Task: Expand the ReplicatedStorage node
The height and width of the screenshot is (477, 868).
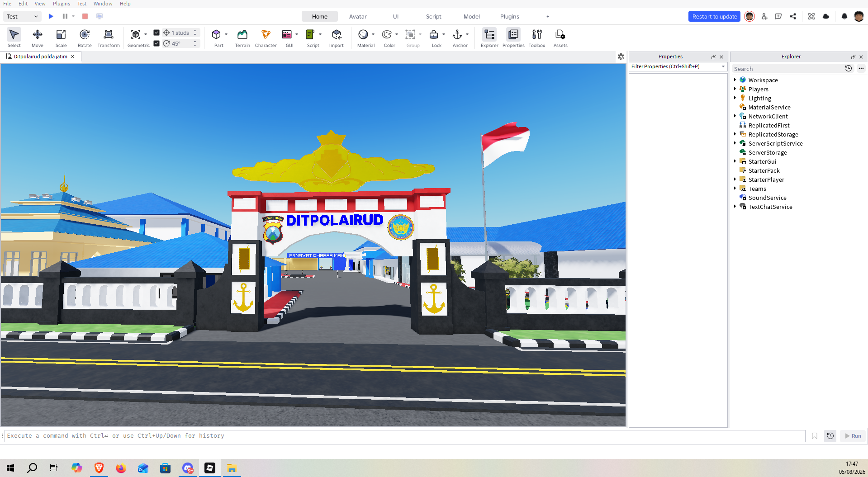Action: point(735,134)
